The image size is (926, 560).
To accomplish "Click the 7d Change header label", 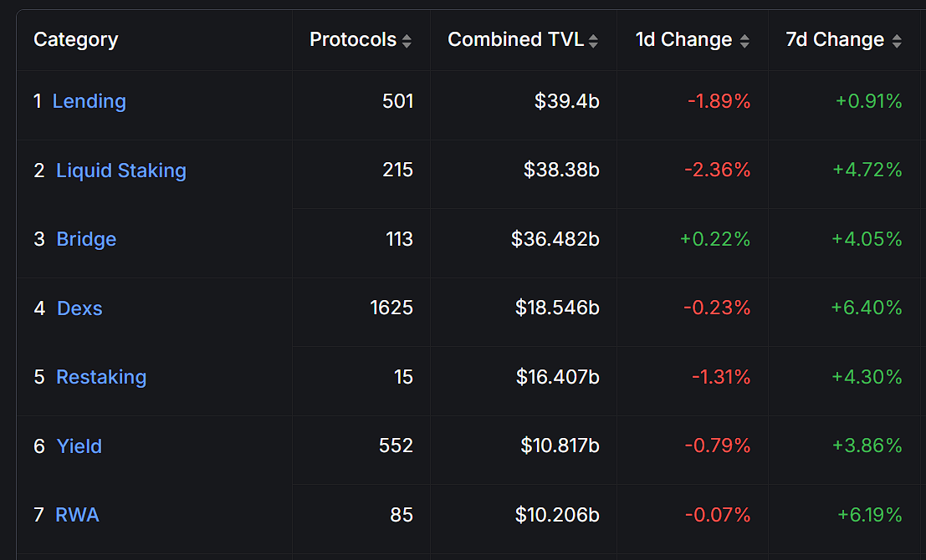I will pos(835,39).
